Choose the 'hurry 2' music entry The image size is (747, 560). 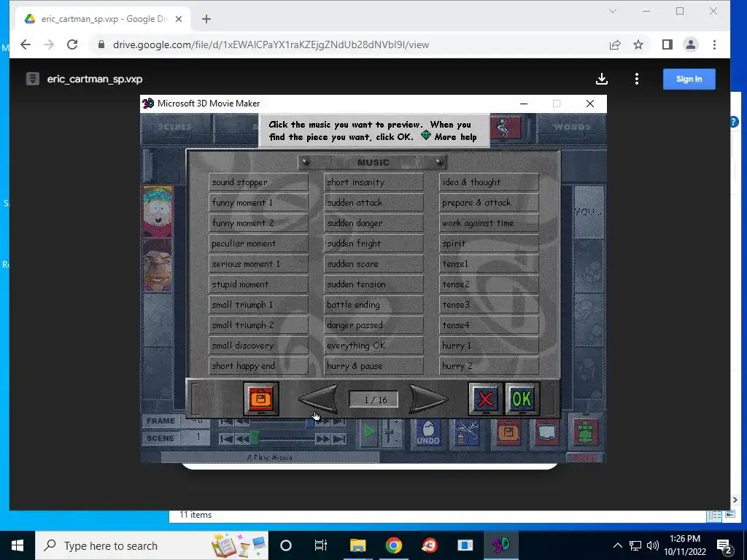coord(489,366)
